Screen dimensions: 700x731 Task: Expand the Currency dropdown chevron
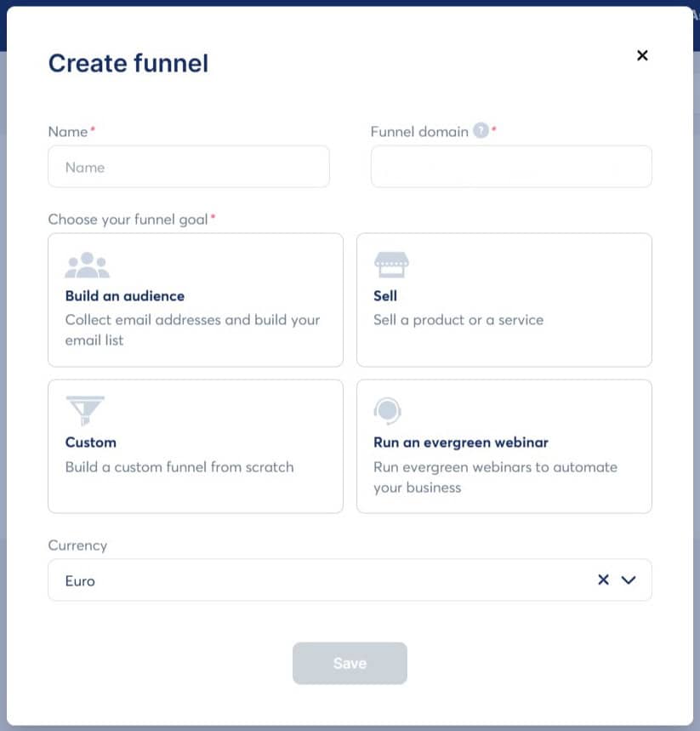click(x=629, y=580)
